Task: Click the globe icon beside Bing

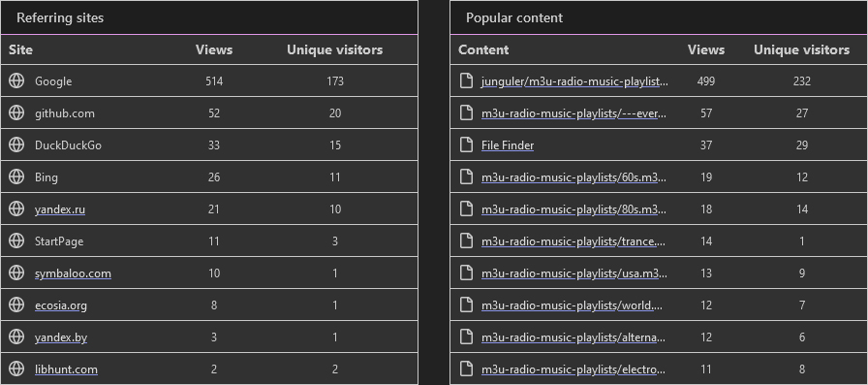Action: 16,177
